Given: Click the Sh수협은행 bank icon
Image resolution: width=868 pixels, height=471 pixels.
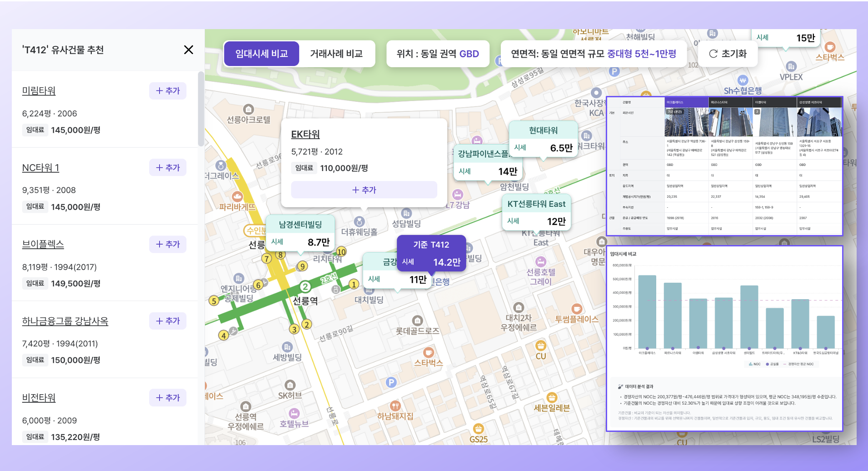Looking at the screenshot, I should coord(743,80).
